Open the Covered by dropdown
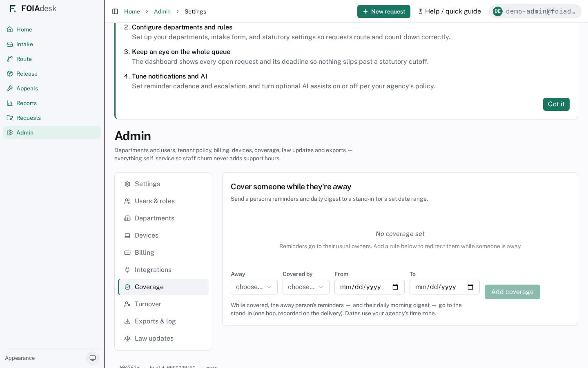 pyautogui.click(x=306, y=287)
